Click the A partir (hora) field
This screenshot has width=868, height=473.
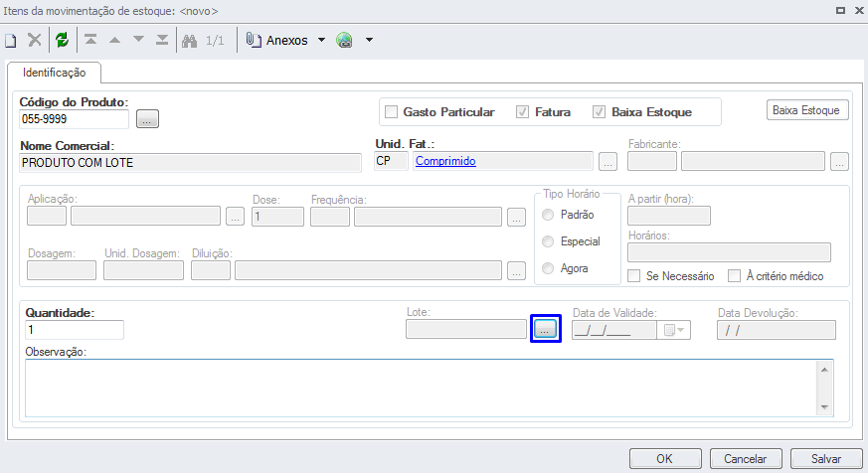(x=669, y=216)
